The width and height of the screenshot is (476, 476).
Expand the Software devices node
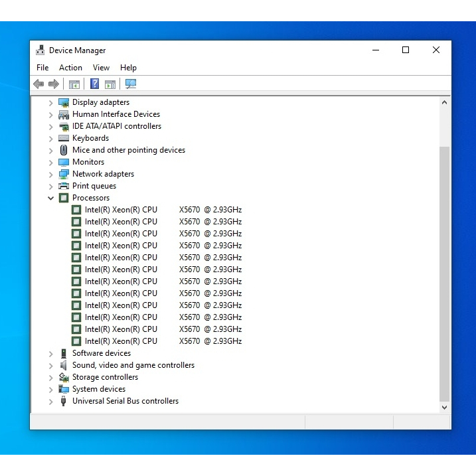(x=50, y=354)
